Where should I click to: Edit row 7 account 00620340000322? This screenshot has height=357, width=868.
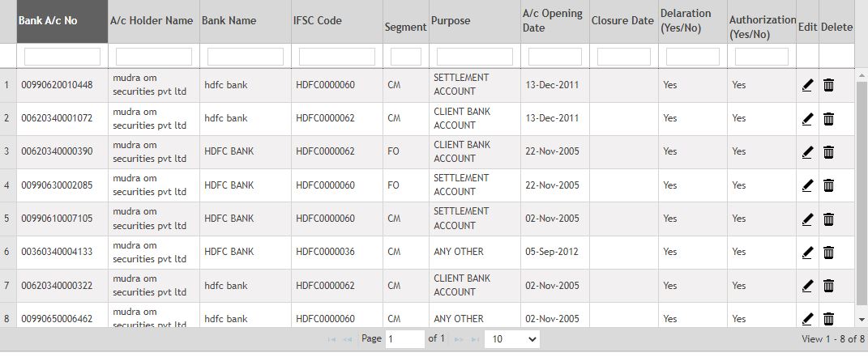click(x=807, y=286)
